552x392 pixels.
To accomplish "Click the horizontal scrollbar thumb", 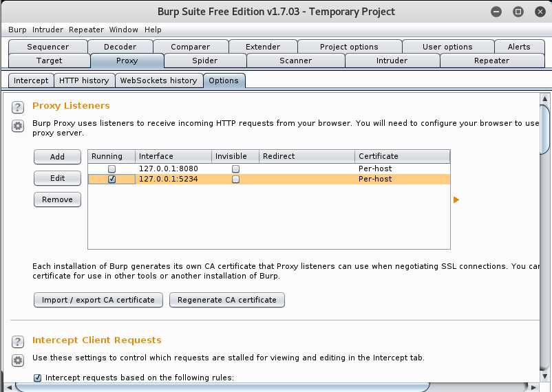I will (x=223, y=387).
